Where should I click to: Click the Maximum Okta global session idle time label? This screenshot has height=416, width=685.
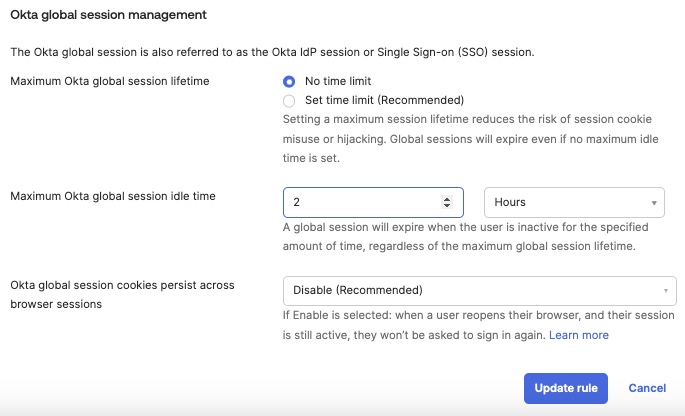click(x=113, y=196)
